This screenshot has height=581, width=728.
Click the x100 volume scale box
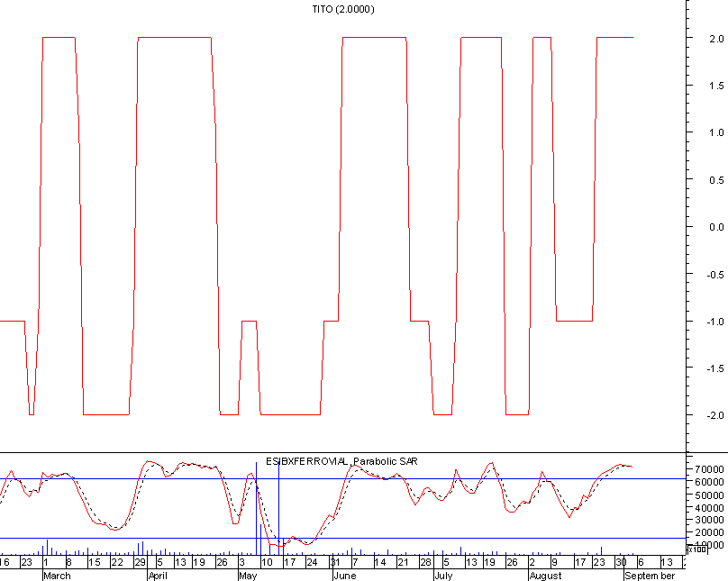coord(696,549)
